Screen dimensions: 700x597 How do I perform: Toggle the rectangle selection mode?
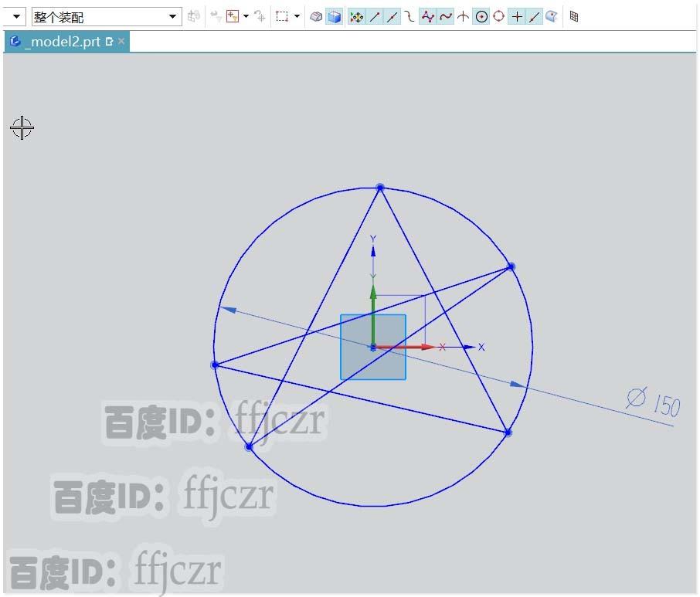[284, 16]
